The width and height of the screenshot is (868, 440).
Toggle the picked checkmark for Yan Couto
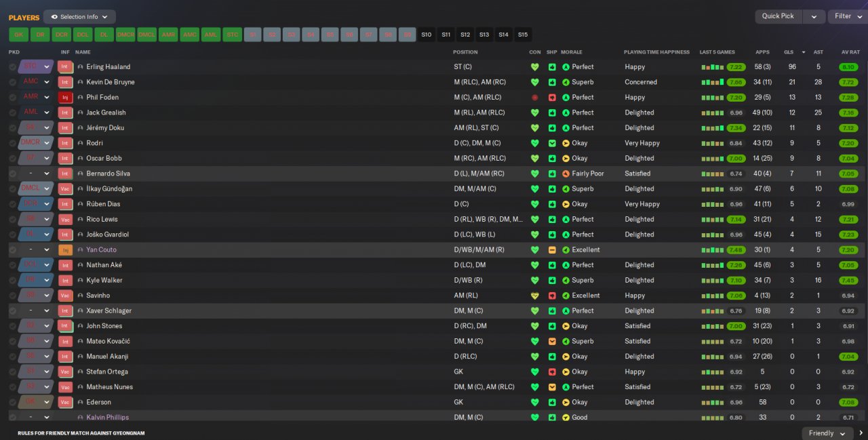(x=12, y=250)
